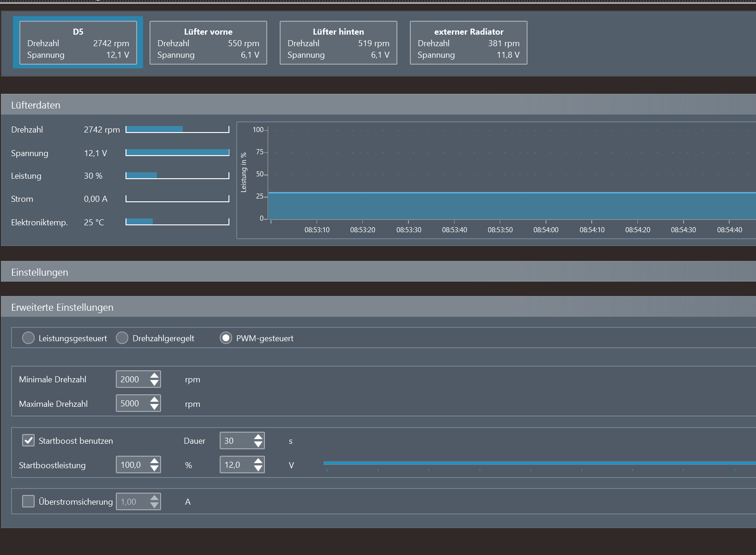Decrease Startboost voltage with the down arrow

[x=258, y=469]
